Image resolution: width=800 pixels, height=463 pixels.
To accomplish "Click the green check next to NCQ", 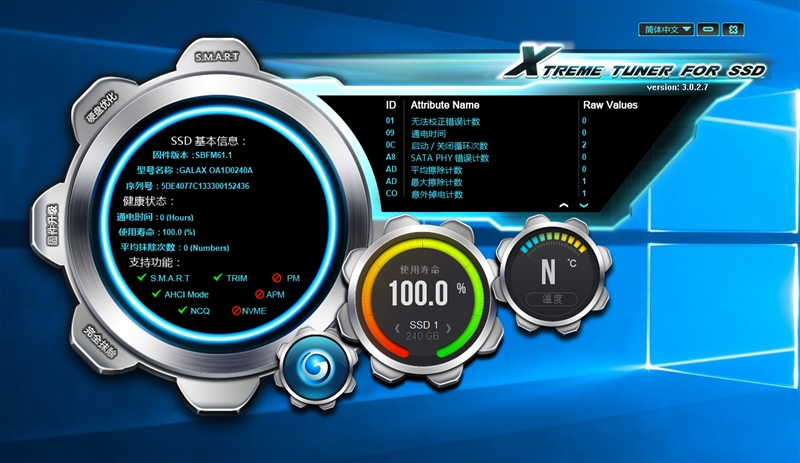I will (182, 311).
